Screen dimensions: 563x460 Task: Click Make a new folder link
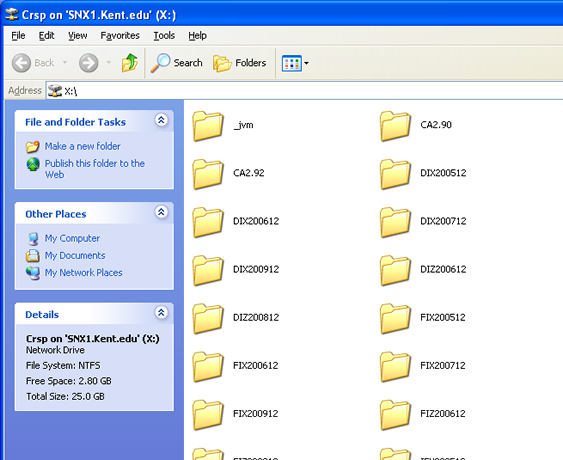(82, 147)
